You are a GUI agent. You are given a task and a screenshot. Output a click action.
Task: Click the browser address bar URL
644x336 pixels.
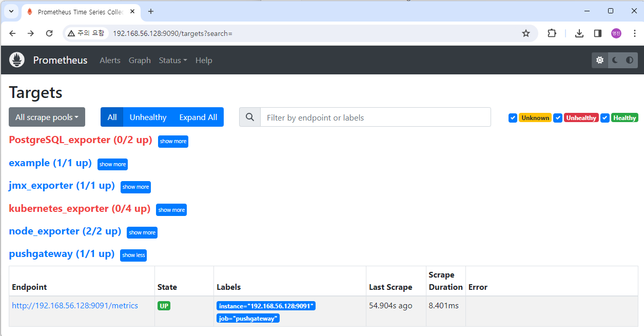[172, 33]
